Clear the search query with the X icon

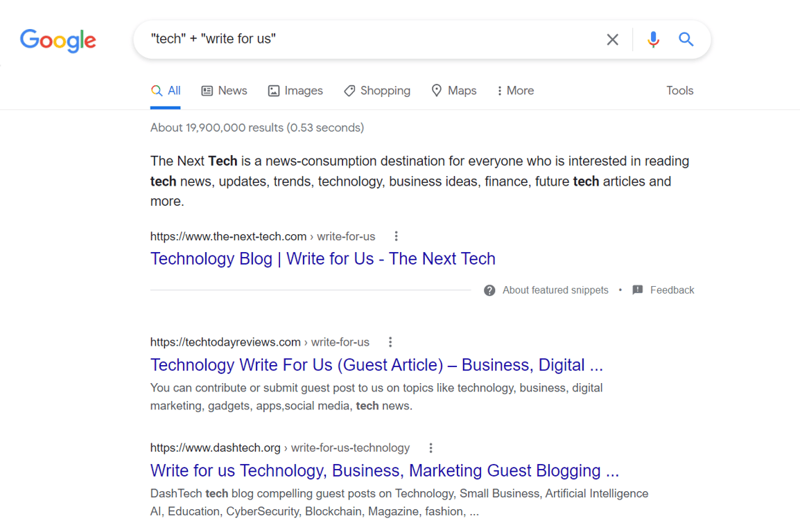pos(612,39)
